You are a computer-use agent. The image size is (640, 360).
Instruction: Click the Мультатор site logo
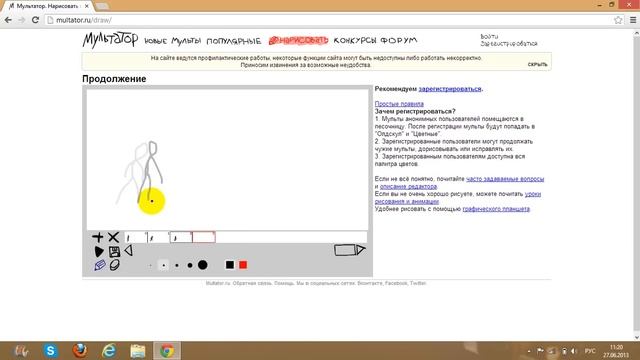pos(110,40)
